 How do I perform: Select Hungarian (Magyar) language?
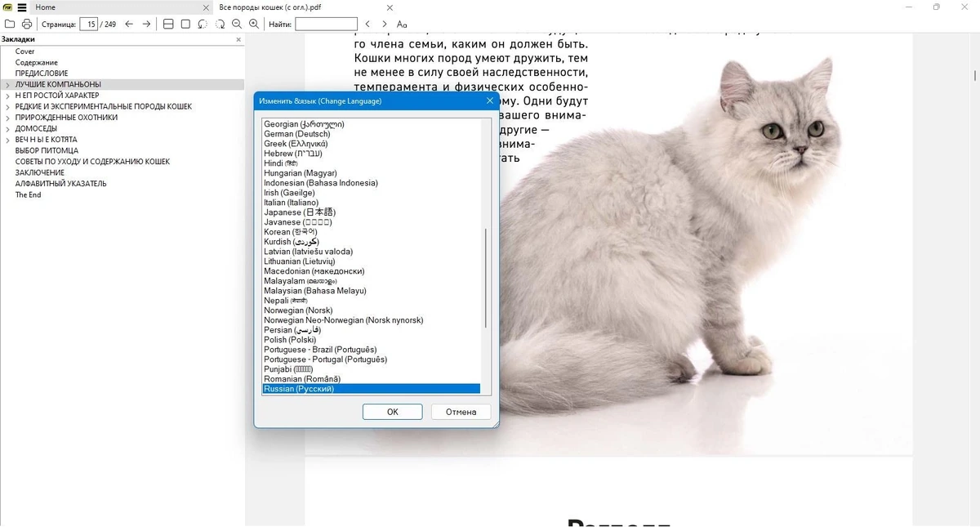click(x=372, y=173)
